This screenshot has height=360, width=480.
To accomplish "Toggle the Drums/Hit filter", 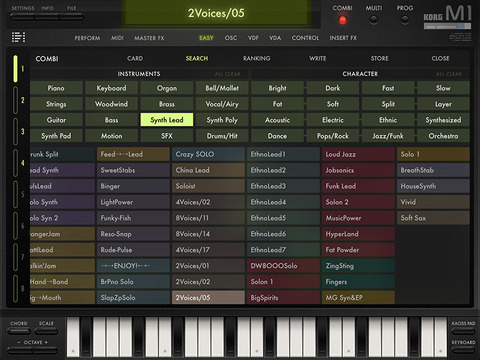I will tap(222, 136).
